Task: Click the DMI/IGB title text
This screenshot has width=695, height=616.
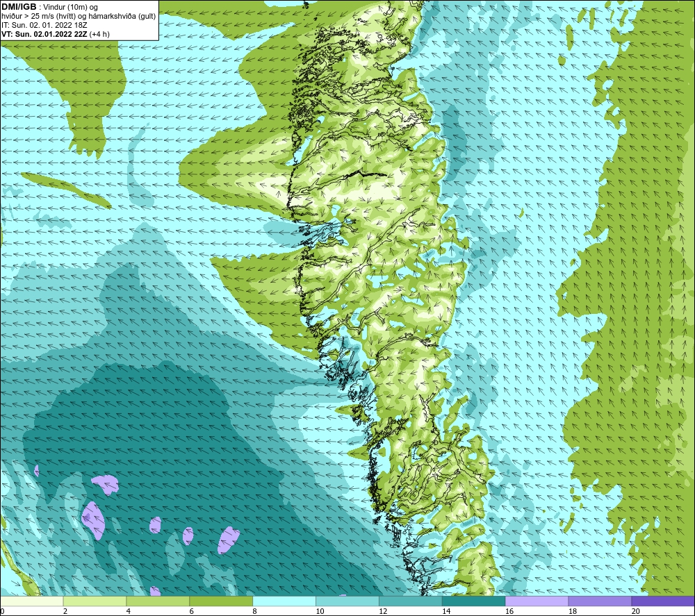Action: pos(19,7)
